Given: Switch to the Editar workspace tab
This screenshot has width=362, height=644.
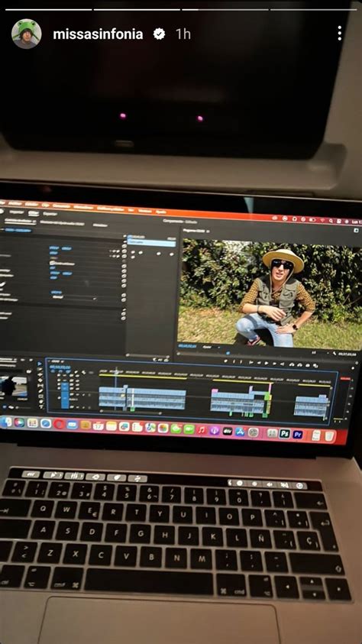Looking at the screenshot, I should [34, 212].
